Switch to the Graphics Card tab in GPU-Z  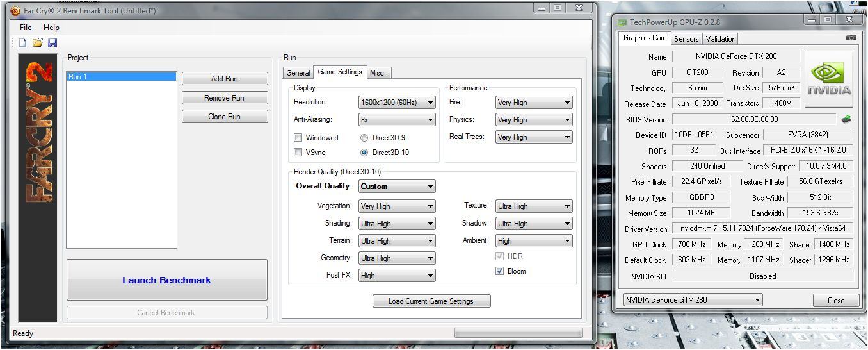point(645,38)
